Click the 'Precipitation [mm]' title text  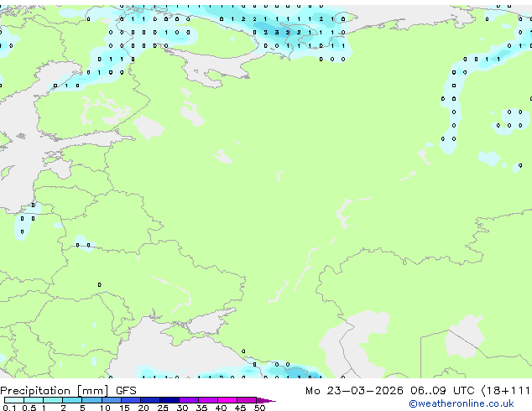click(x=55, y=391)
